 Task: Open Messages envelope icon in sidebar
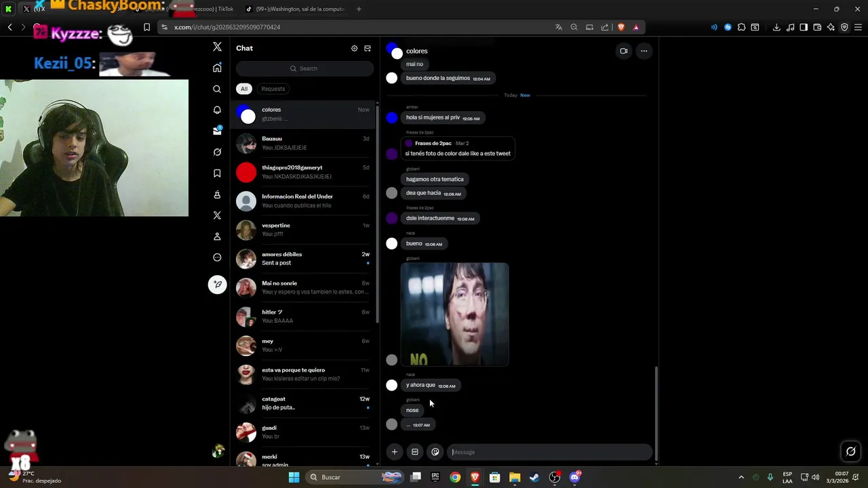pyautogui.click(x=217, y=131)
